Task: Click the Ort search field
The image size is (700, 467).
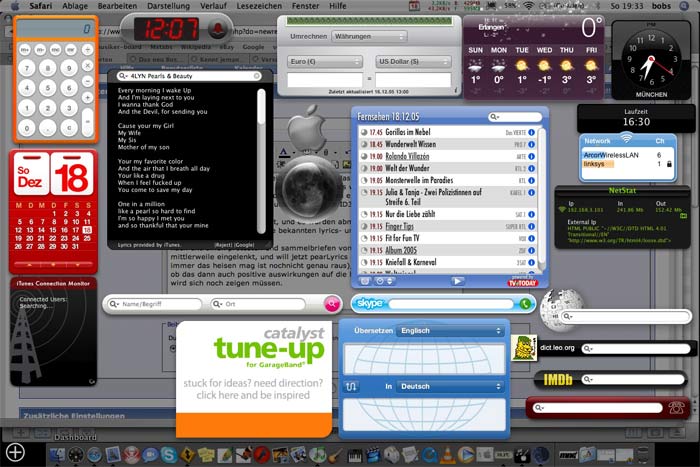Action: pyautogui.click(x=258, y=304)
